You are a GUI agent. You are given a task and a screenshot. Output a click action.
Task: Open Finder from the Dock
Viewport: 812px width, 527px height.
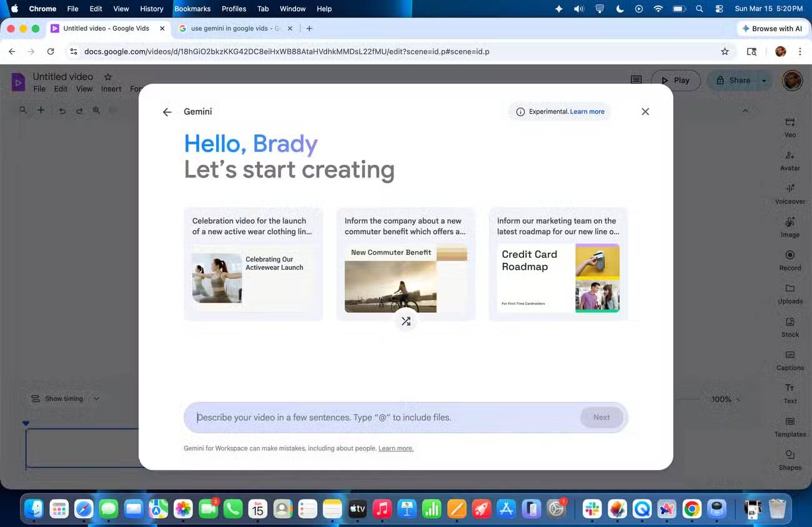34,509
